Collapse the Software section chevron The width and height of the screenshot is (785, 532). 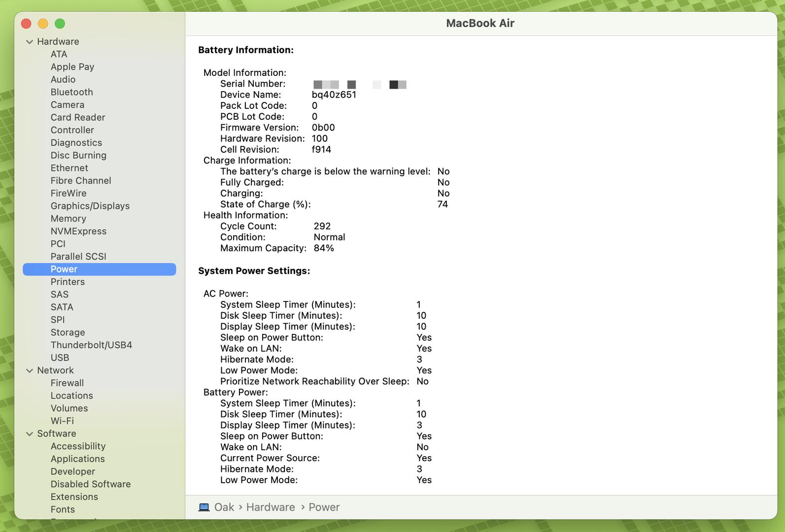(30, 434)
